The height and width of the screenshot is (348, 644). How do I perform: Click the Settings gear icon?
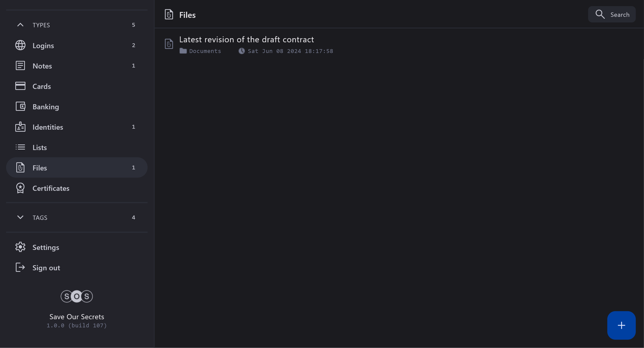tap(20, 247)
